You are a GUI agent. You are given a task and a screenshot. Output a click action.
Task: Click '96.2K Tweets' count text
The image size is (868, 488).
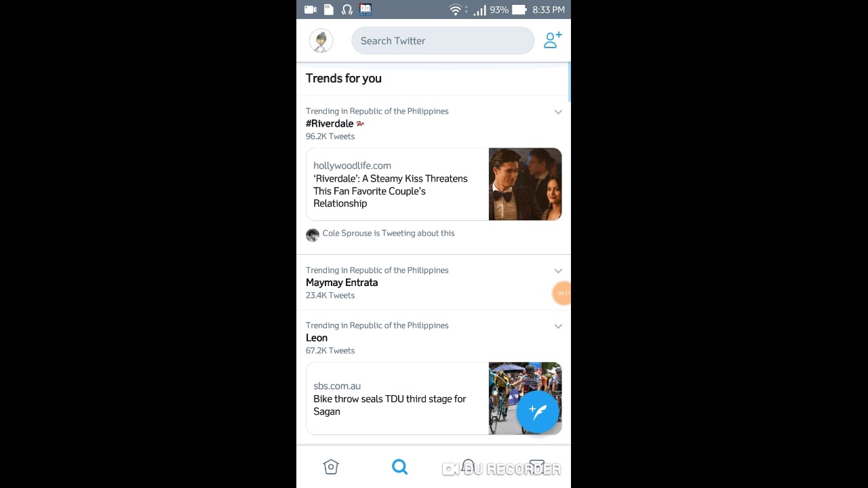point(330,136)
